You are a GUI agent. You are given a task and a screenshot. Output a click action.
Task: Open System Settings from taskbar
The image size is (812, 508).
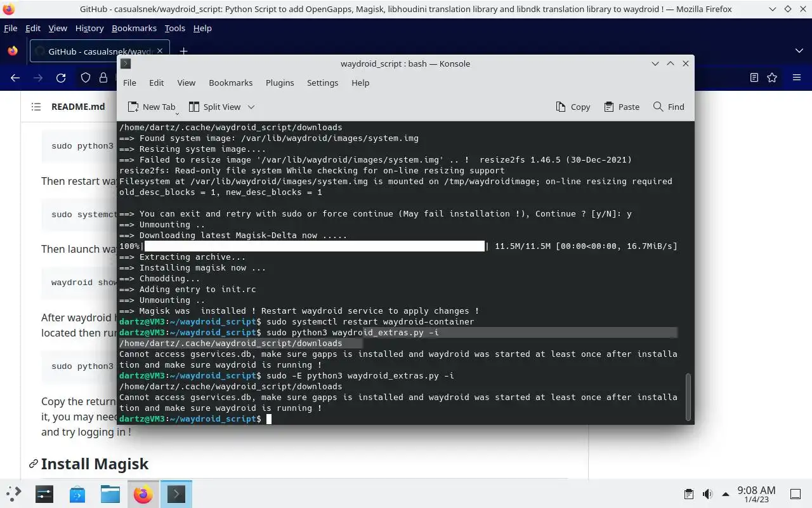click(44, 493)
